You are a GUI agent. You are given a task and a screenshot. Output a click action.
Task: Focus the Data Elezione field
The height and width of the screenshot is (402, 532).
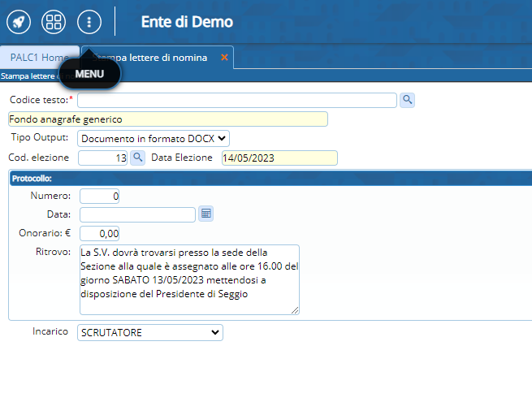pos(279,158)
